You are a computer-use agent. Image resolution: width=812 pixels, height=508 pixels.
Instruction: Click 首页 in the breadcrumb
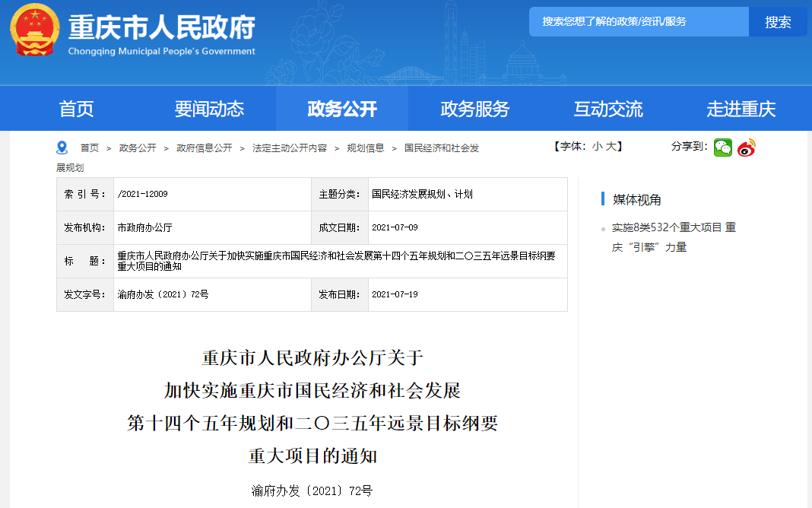tap(90, 148)
